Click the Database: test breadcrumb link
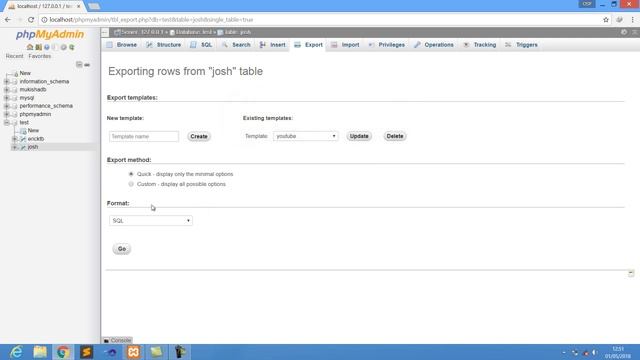This screenshot has height=360, width=640. (x=193, y=32)
